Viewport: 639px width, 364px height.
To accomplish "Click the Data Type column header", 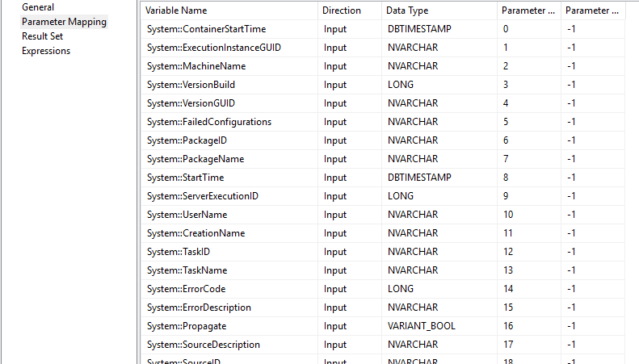I will pos(439,10).
